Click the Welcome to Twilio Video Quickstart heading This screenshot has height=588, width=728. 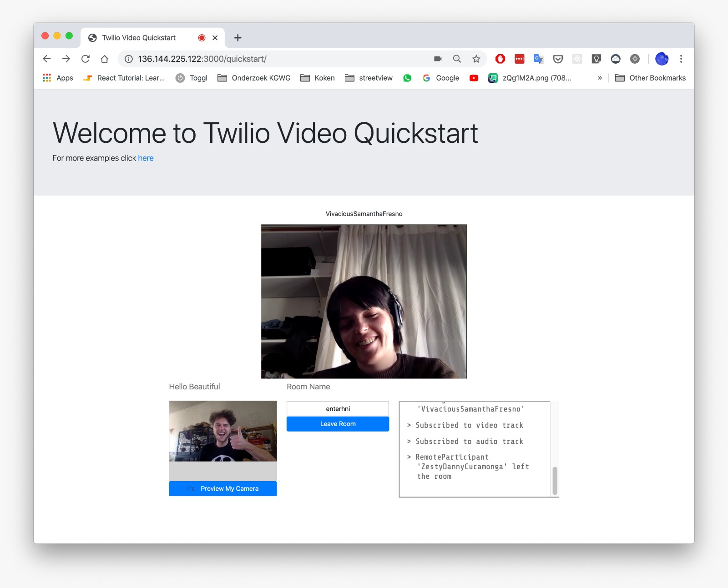pos(265,133)
